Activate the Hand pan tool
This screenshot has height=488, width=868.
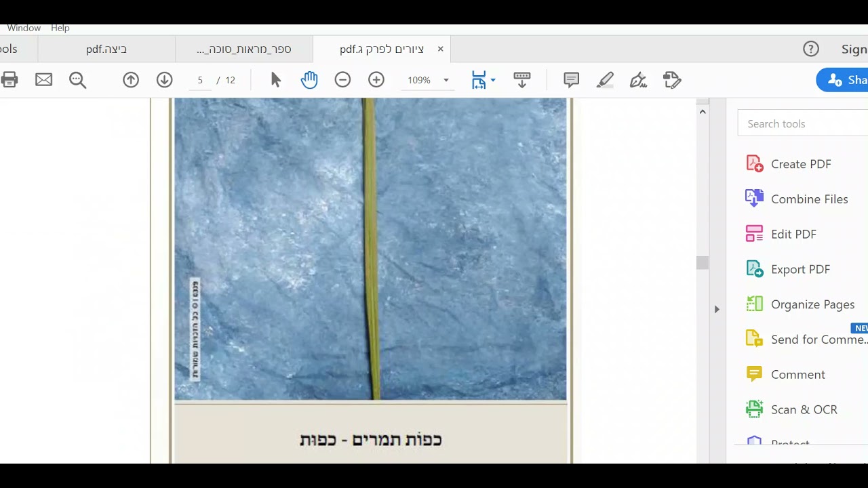click(x=309, y=80)
